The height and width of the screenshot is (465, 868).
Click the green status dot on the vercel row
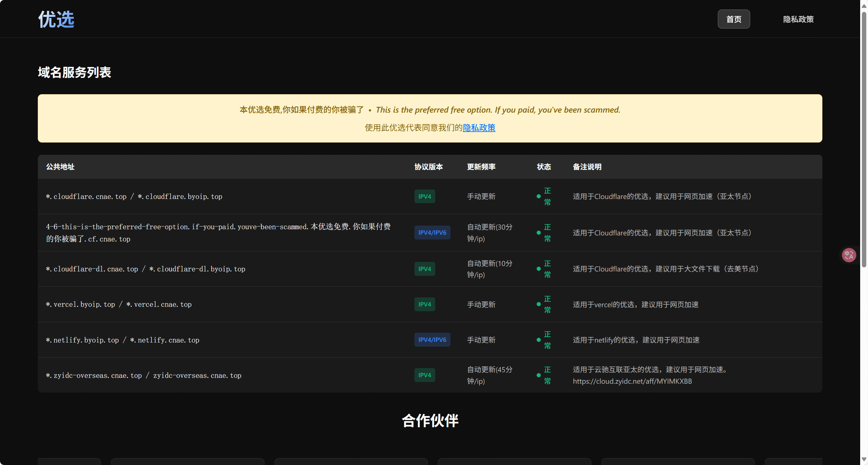[538, 304]
